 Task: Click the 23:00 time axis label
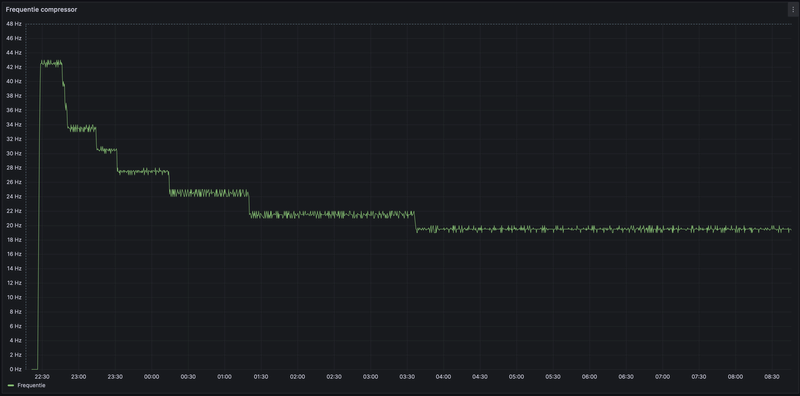[79, 377]
